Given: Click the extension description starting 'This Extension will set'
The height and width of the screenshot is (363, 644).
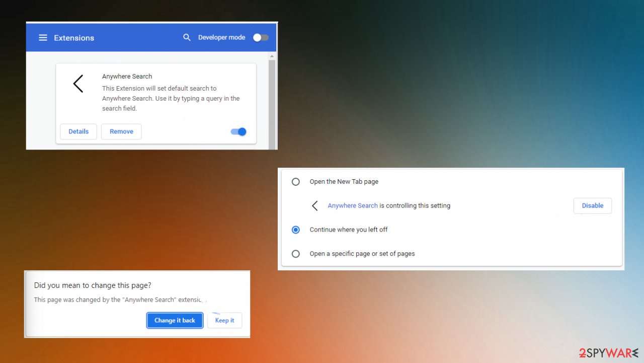Looking at the screenshot, I should (171, 99).
